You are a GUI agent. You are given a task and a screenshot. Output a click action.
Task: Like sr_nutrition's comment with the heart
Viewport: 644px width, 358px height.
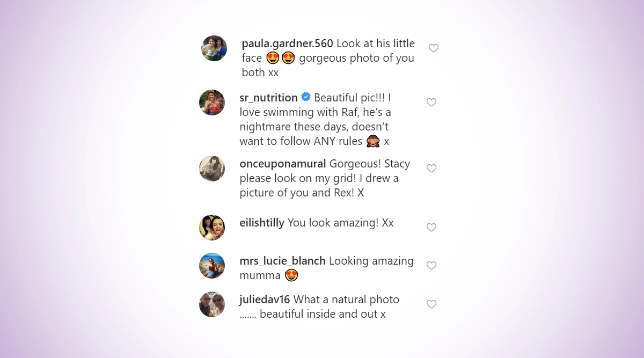[x=431, y=103]
